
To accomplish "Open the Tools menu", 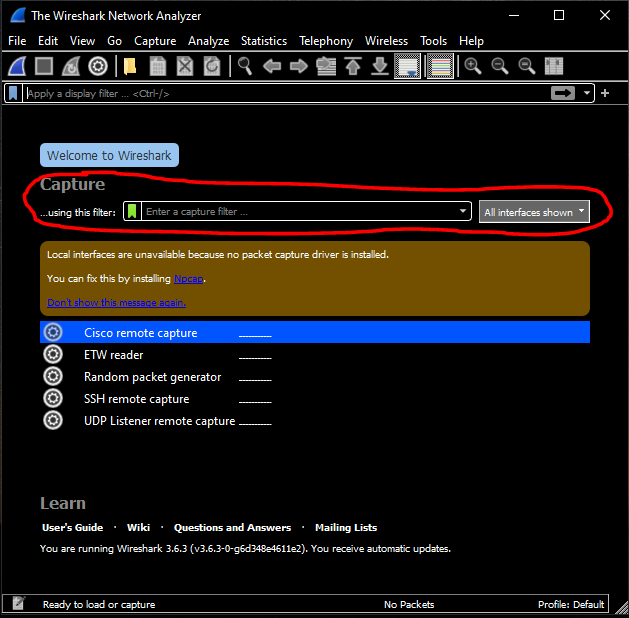I will point(433,41).
